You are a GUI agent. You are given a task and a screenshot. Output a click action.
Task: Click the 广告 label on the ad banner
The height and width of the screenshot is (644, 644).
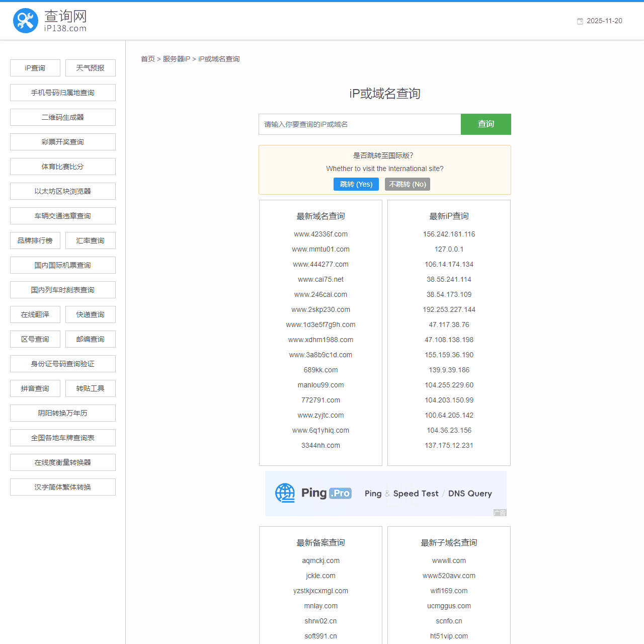click(500, 513)
